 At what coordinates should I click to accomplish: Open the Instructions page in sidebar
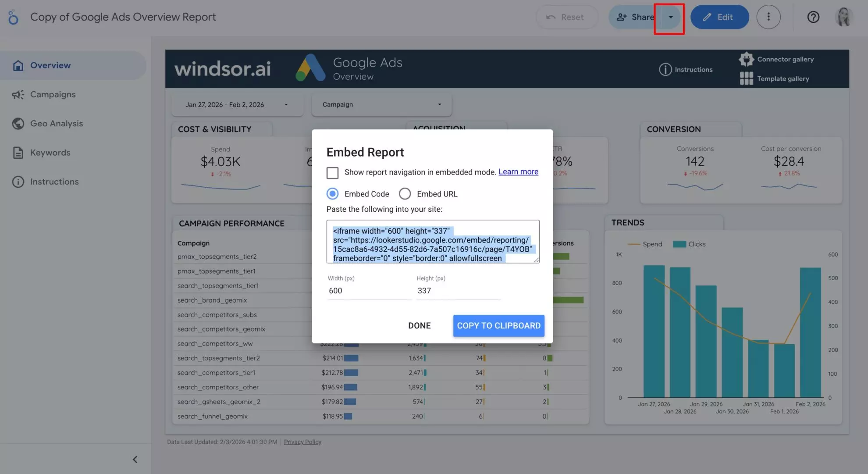[x=54, y=182]
